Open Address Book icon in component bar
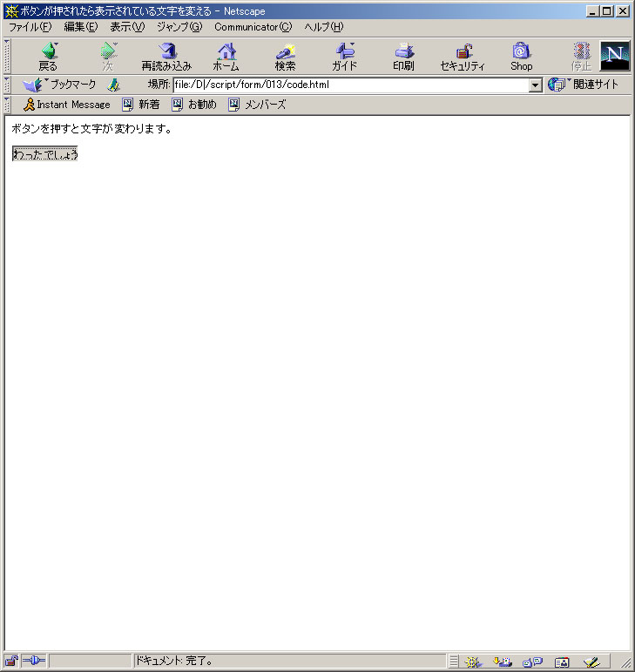The width and height of the screenshot is (635, 672). [562, 662]
